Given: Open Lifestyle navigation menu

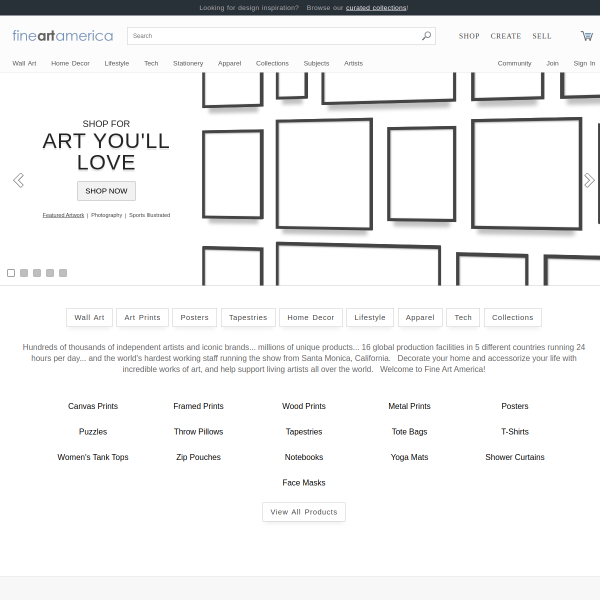Looking at the screenshot, I should (117, 64).
